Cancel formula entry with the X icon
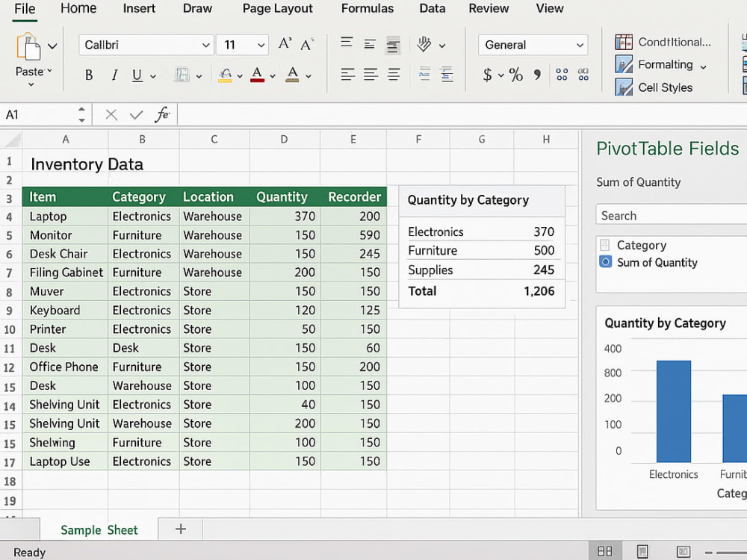Viewport: 747px width, 560px height. pyautogui.click(x=111, y=114)
